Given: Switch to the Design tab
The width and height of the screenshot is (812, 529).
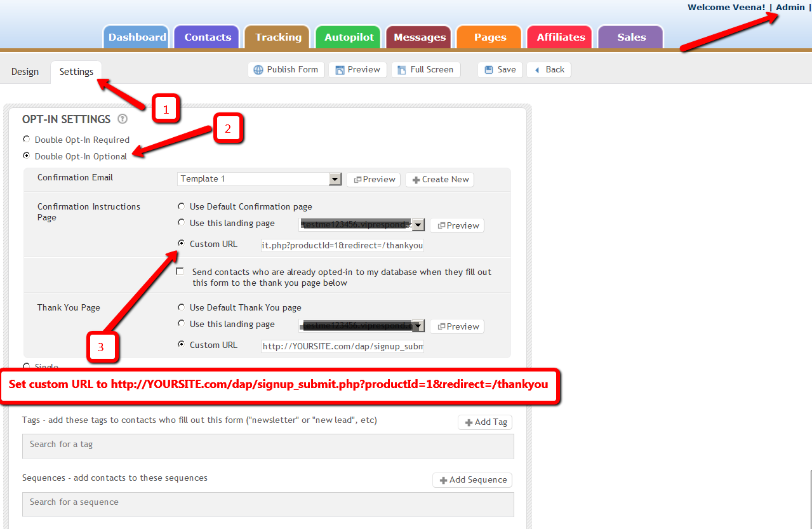Looking at the screenshot, I should point(25,72).
